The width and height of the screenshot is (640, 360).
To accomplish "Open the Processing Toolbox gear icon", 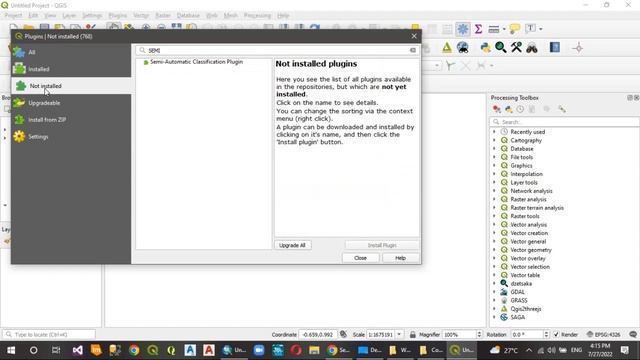I will [462, 29].
